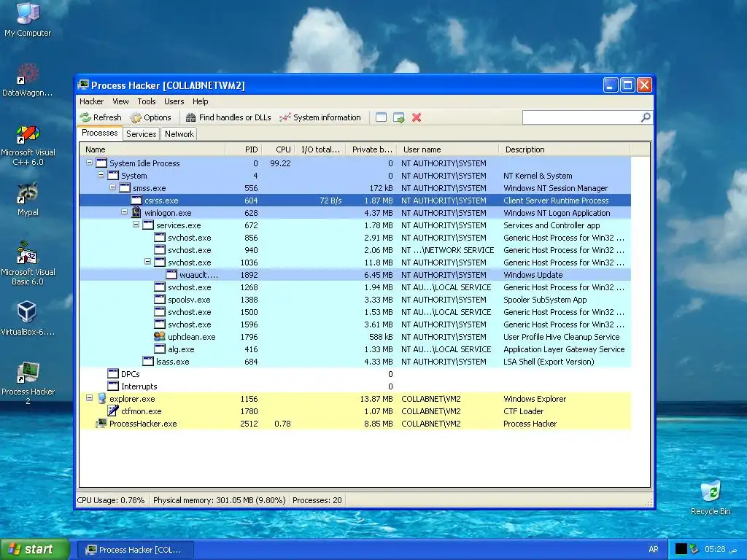Screen dimensions: 747x560
Task: Click the ProcessHacker.exe process icon
Action: point(101,423)
